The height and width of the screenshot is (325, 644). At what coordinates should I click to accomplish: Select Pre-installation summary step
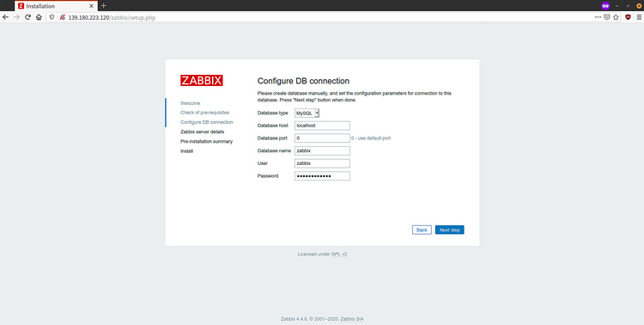coord(207,142)
